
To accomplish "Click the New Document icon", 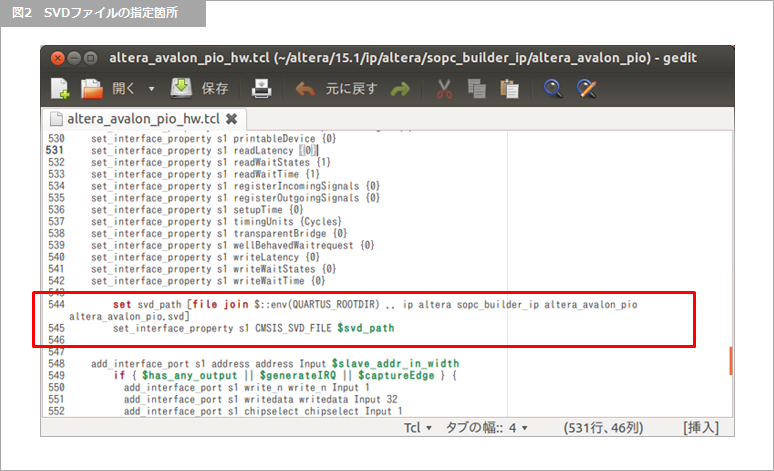I will (x=60, y=89).
